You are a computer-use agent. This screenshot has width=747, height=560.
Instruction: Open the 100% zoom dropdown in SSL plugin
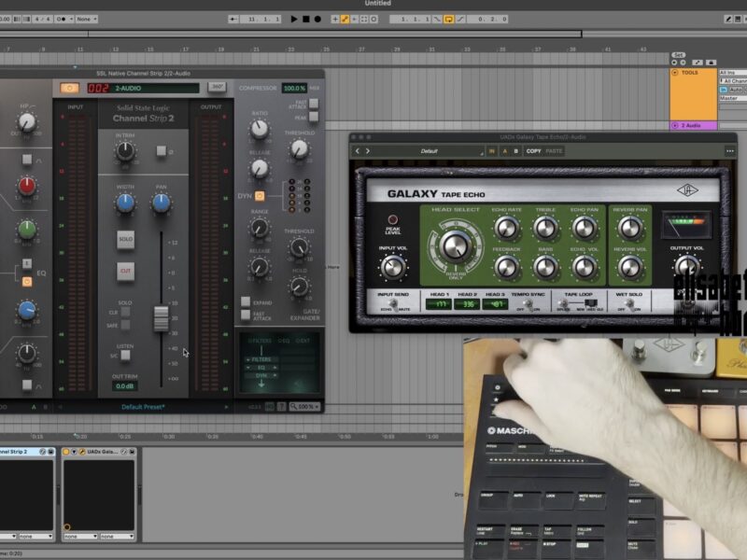304,407
